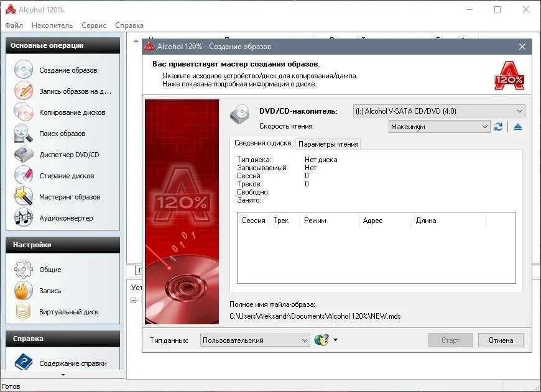
Task: Open Аудиоконвертер from sidebar label
Action: [x=66, y=218]
